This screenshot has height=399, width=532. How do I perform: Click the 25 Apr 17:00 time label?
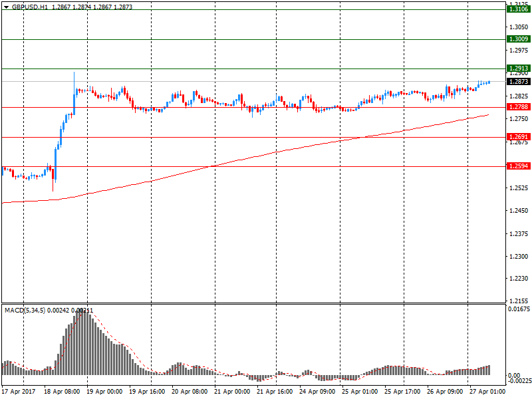click(x=402, y=392)
